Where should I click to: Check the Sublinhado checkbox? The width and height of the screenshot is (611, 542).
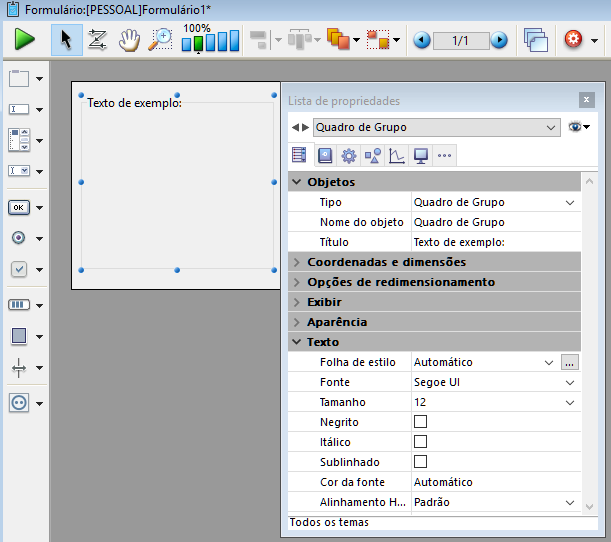[x=420, y=462]
